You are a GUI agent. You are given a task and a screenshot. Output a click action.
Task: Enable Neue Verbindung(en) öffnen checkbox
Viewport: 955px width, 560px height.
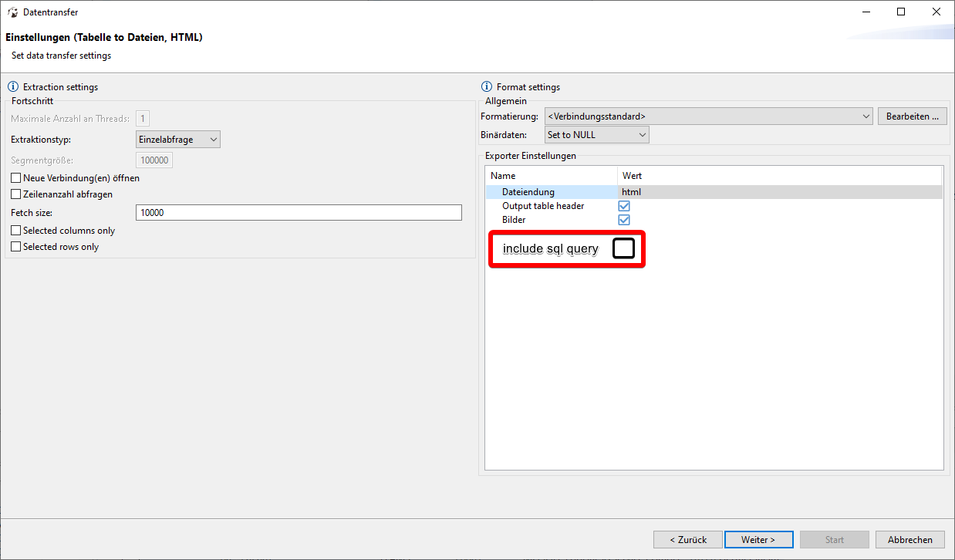tap(16, 178)
